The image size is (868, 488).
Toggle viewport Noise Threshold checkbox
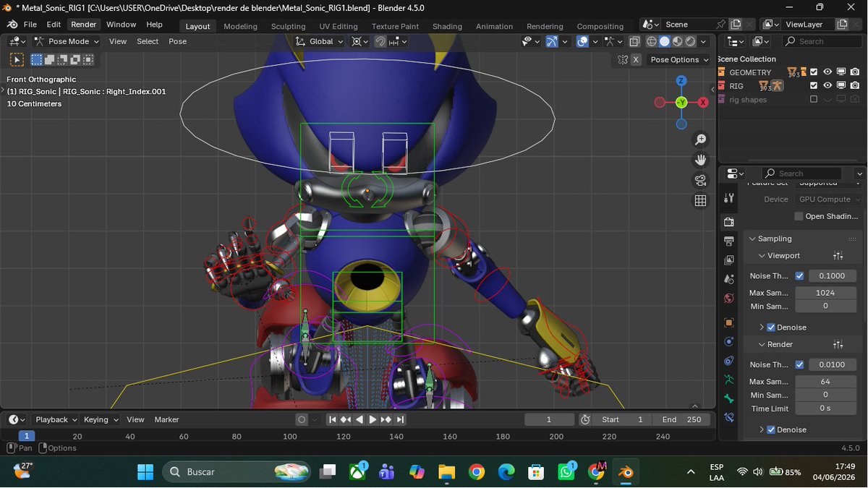coord(799,275)
